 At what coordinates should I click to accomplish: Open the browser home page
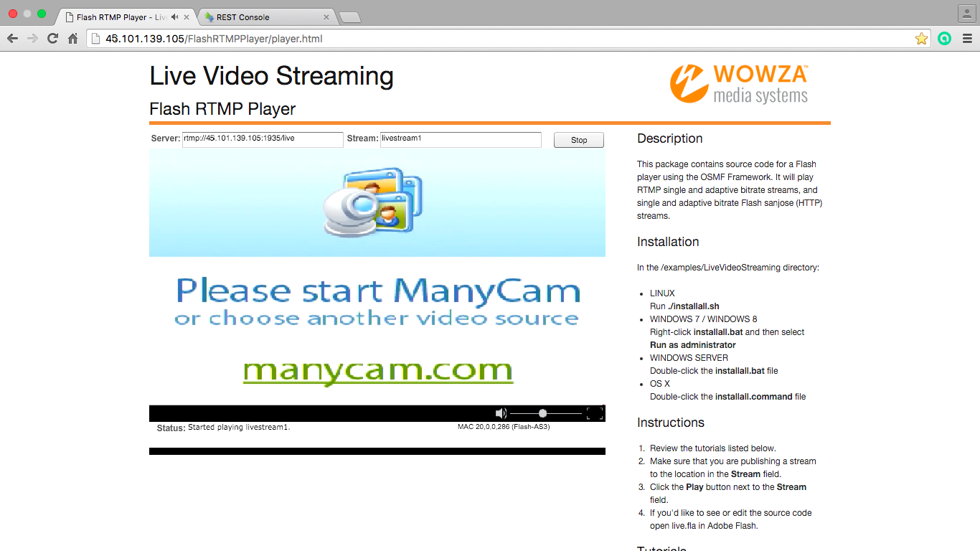[x=72, y=39]
